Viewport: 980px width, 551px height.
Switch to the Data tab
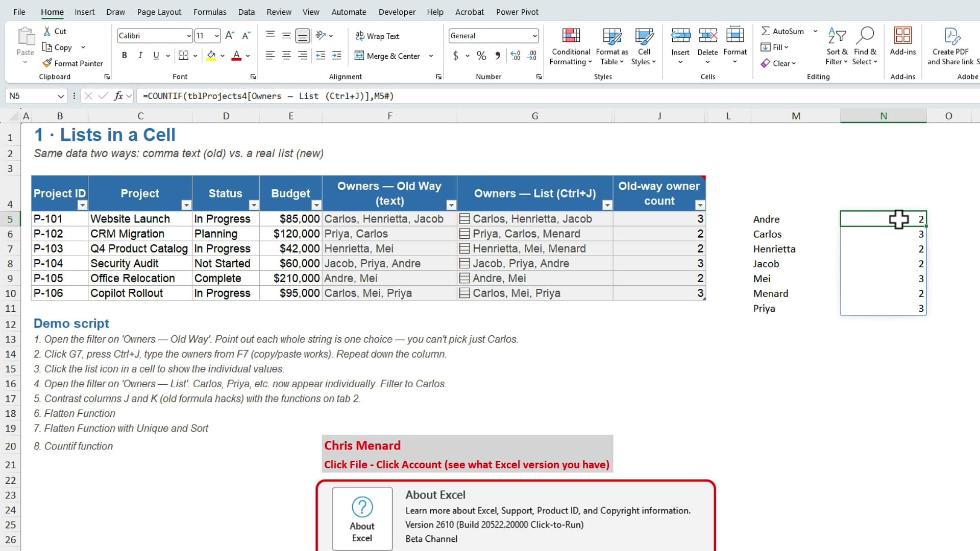pos(247,12)
